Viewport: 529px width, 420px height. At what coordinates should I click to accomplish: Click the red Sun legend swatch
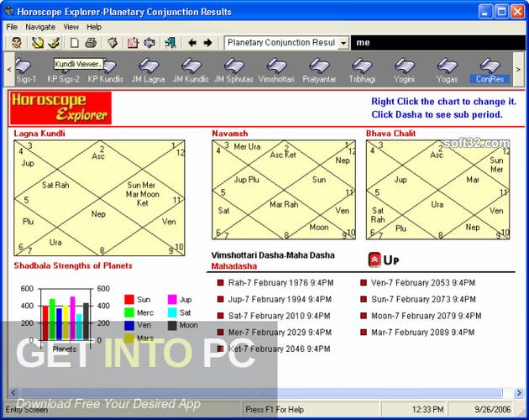click(x=130, y=299)
